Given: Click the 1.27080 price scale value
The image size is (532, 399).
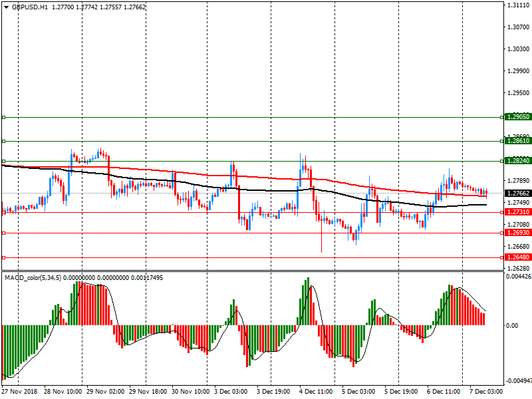Looking at the screenshot, I should click(519, 224).
